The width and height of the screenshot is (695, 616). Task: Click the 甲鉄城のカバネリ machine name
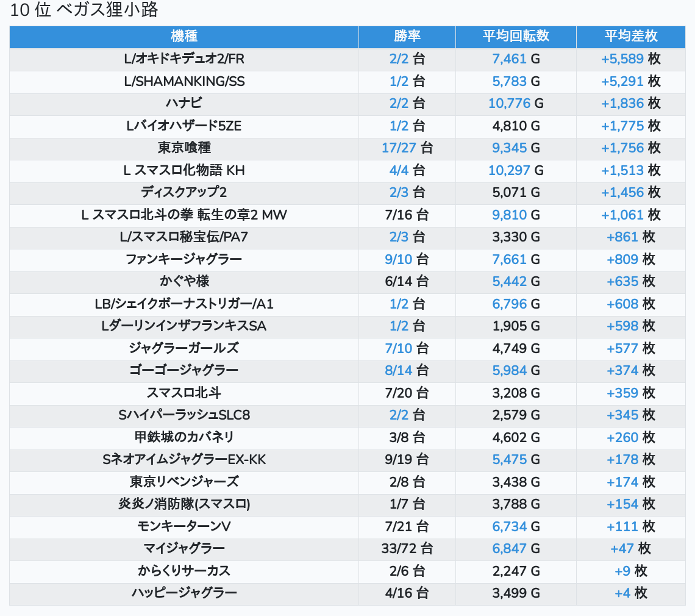click(x=184, y=438)
